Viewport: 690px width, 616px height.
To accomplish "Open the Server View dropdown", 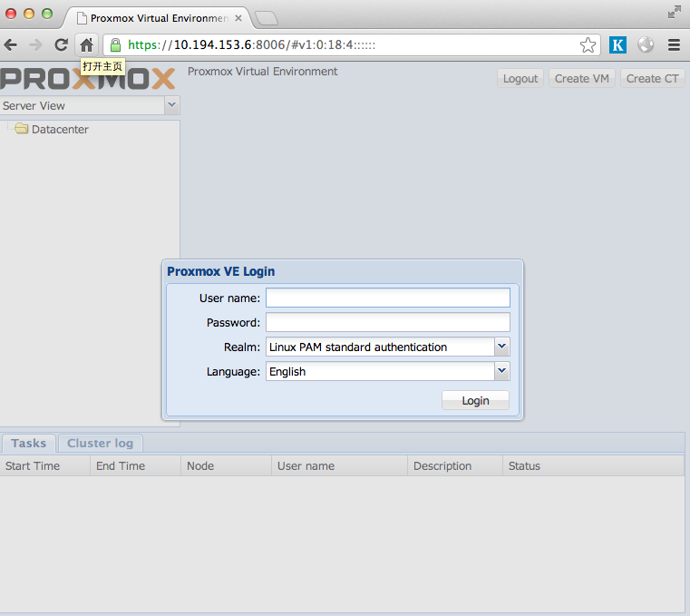I will (172, 105).
